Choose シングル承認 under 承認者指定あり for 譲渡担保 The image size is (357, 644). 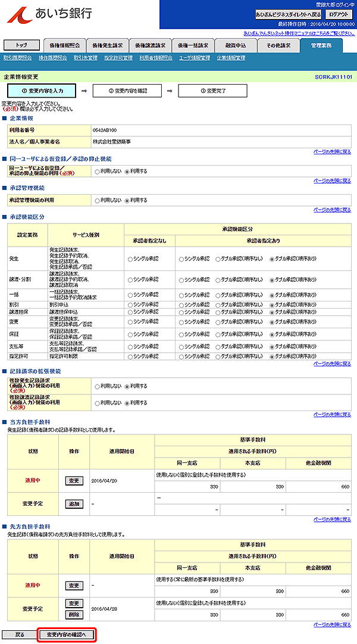click(181, 312)
